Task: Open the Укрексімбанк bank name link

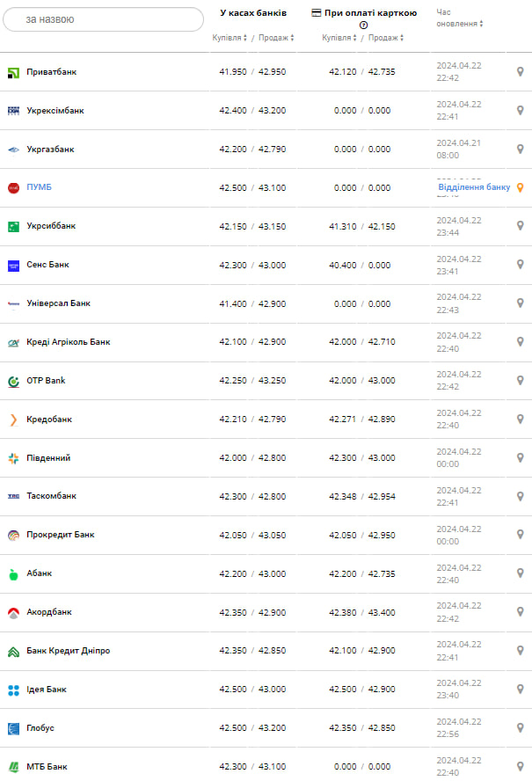Action: point(55,111)
